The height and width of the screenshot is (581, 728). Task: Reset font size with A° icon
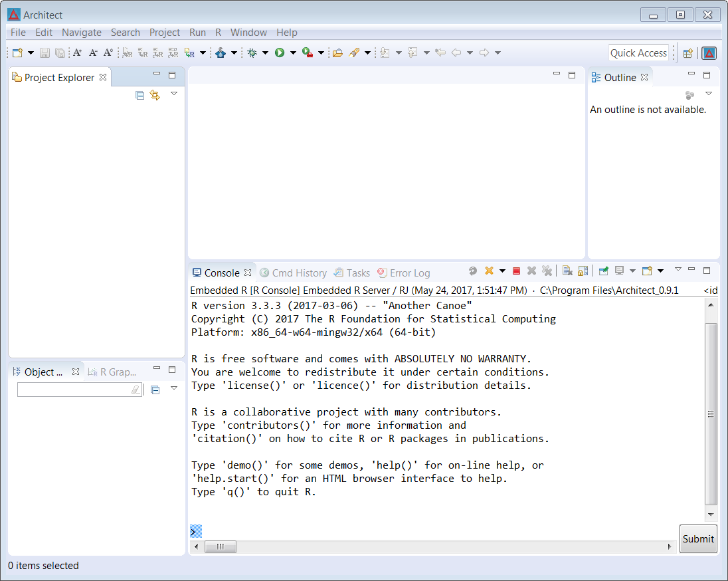[x=108, y=53]
